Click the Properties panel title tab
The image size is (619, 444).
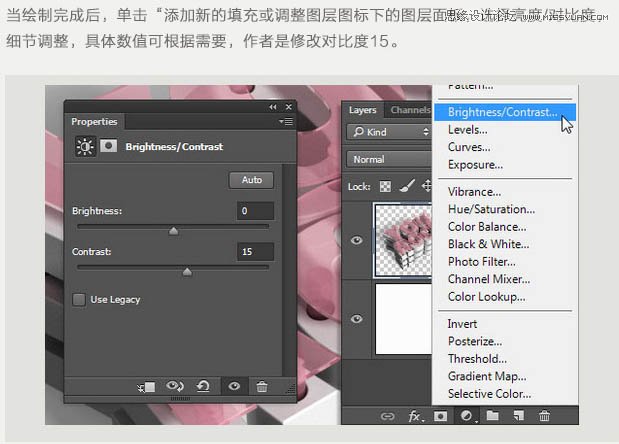point(94,122)
